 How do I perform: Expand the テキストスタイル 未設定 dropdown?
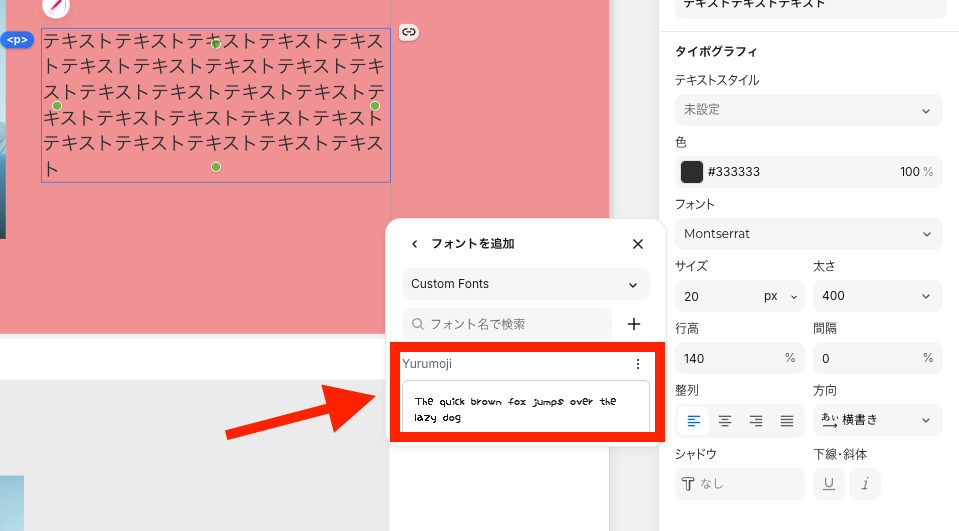coord(808,110)
